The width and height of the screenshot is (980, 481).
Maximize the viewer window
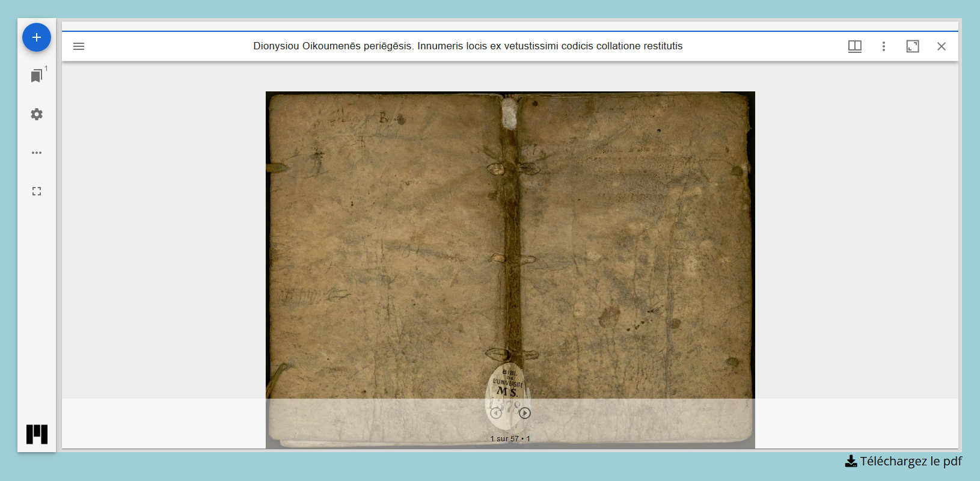[913, 46]
